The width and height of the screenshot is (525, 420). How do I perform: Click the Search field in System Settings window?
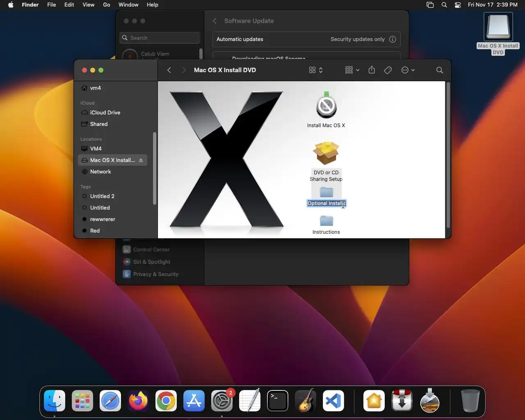160,38
